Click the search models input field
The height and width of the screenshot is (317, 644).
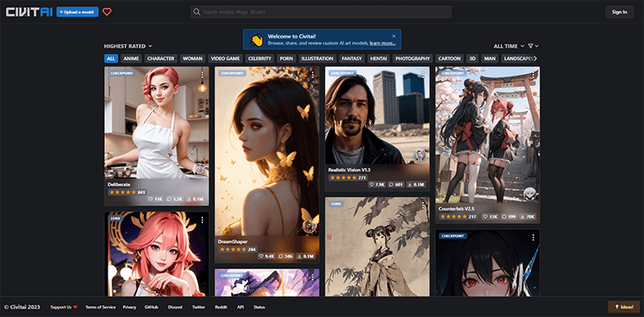321,12
